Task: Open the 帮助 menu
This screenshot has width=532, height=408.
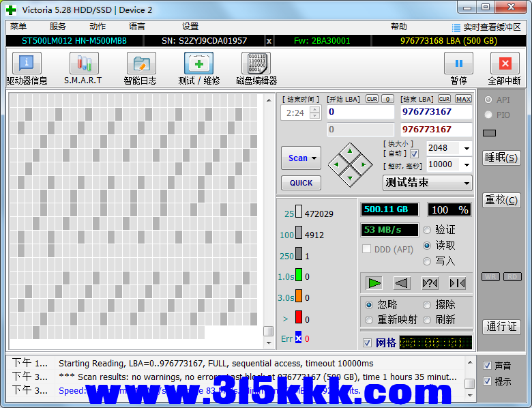Action: point(399,27)
